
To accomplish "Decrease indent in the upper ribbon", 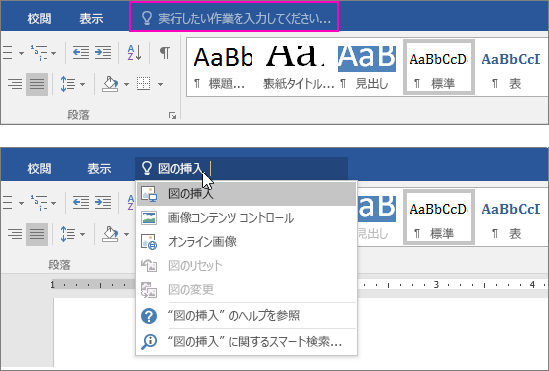I will pos(81,52).
